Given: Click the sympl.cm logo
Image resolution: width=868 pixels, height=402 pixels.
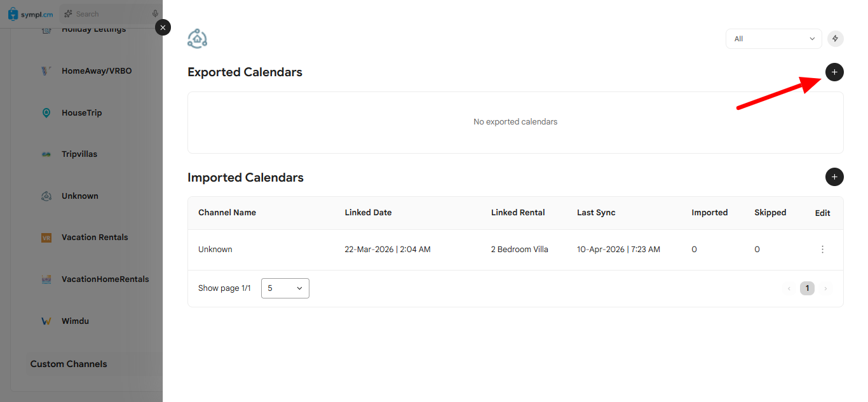Looking at the screenshot, I should coord(31,14).
